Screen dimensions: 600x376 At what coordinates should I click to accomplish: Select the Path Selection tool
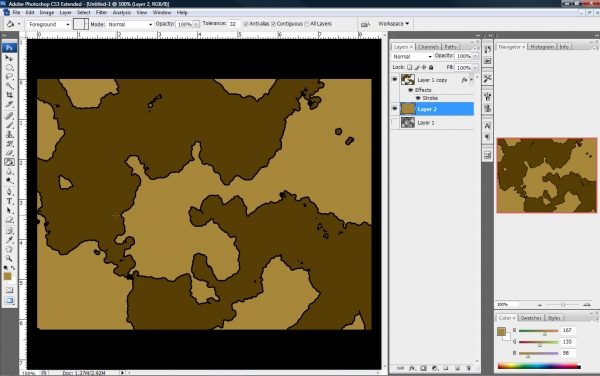[x=9, y=210]
